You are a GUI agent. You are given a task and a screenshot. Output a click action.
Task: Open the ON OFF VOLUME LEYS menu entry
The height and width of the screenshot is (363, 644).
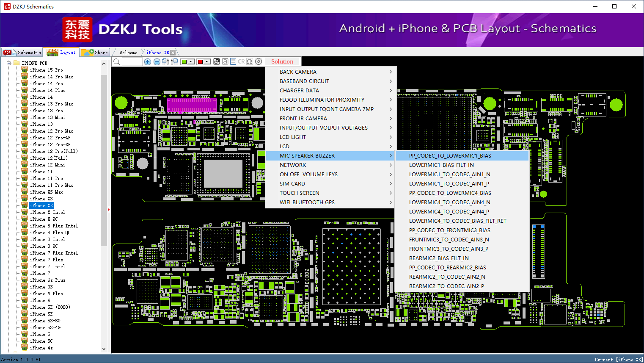pos(331,175)
